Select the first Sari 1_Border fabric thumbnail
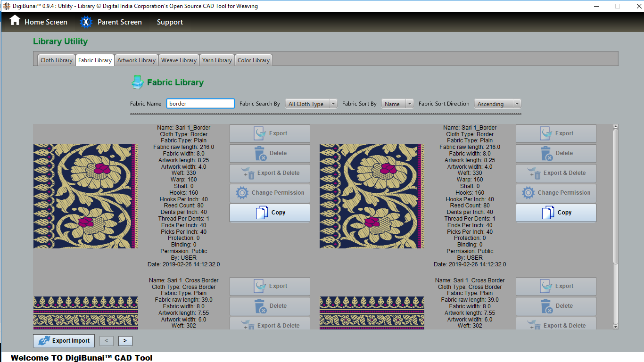This screenshot has height=362, width=644. tap(85, 196)
